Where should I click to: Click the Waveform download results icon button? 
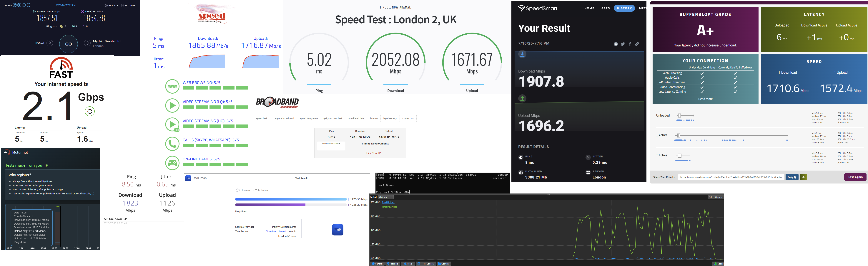tap(803, 177)
